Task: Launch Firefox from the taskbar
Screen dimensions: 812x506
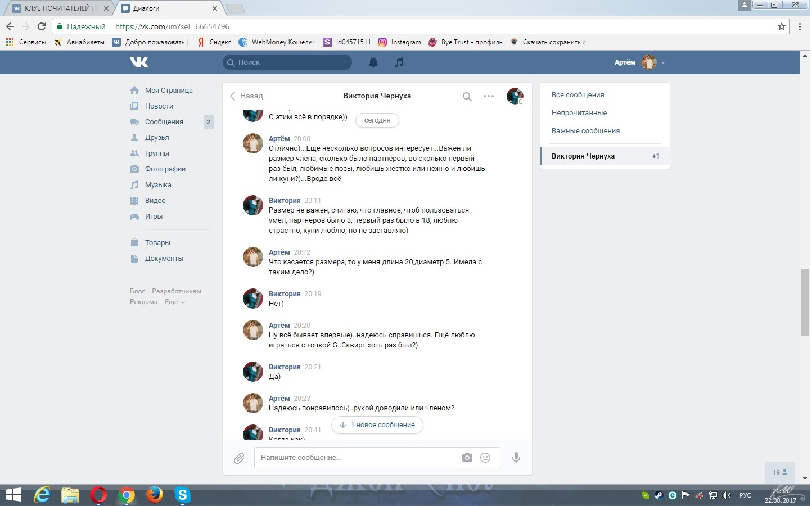Action: (x=155, y=495)
